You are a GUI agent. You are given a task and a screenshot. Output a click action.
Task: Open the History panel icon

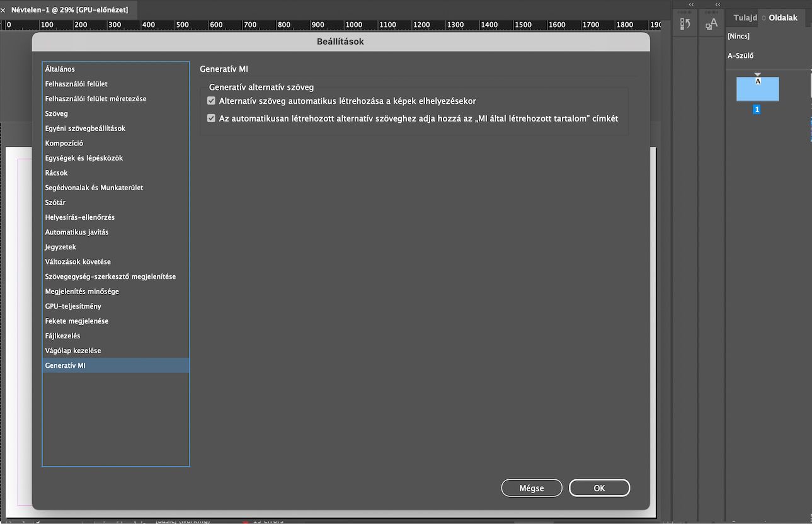click(x=685, y=24)
